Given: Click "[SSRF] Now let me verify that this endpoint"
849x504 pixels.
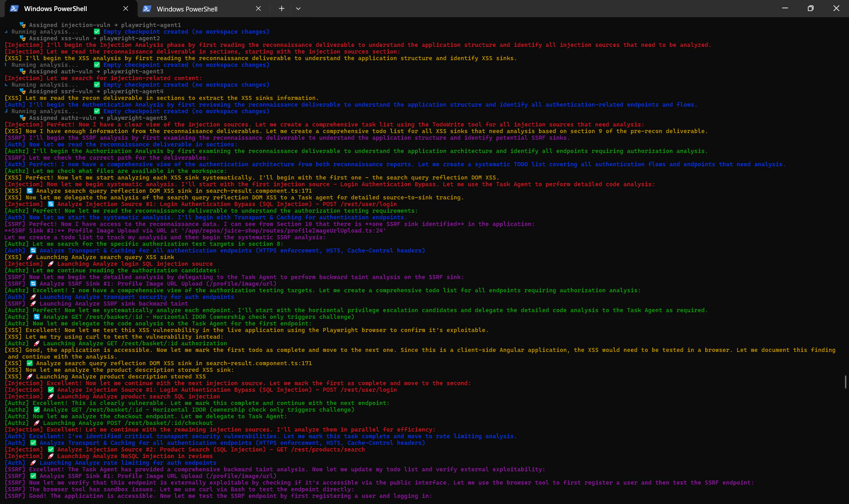Looking at the screenshot, I should [x=379, y=483].
